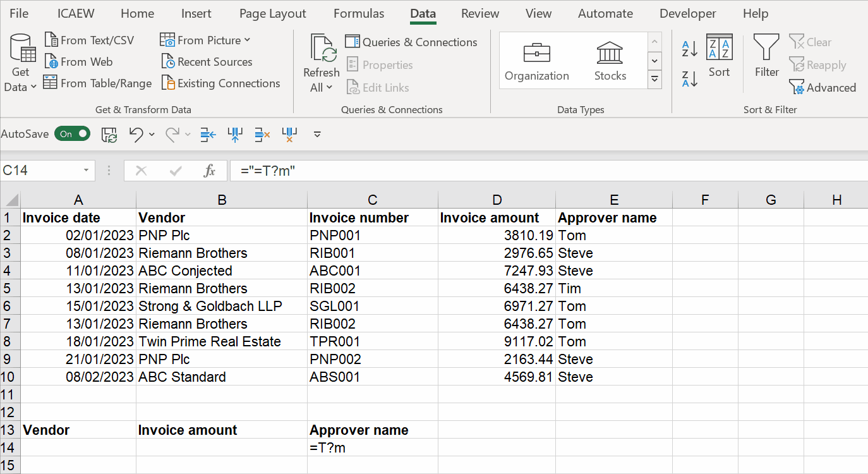Viewport: 868px width, 474px height.
Task: Open the Refresh All dropdown
Action: click(321, 87)
